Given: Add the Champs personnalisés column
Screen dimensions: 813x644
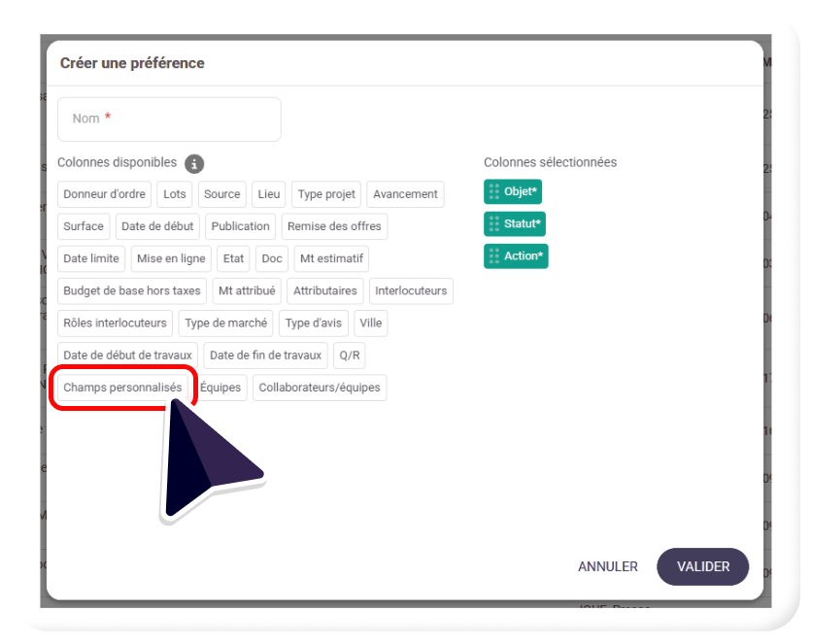Looking at the screenshot, I should [122, 388].
